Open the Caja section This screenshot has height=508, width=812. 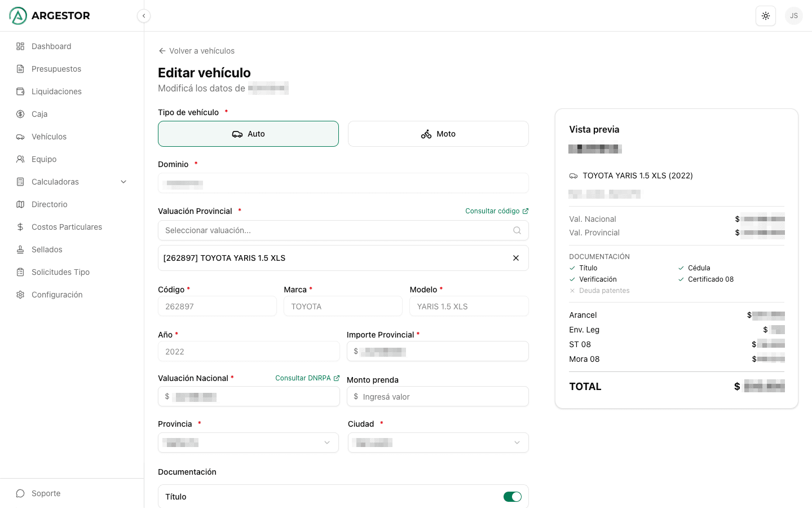coord(39,114)
